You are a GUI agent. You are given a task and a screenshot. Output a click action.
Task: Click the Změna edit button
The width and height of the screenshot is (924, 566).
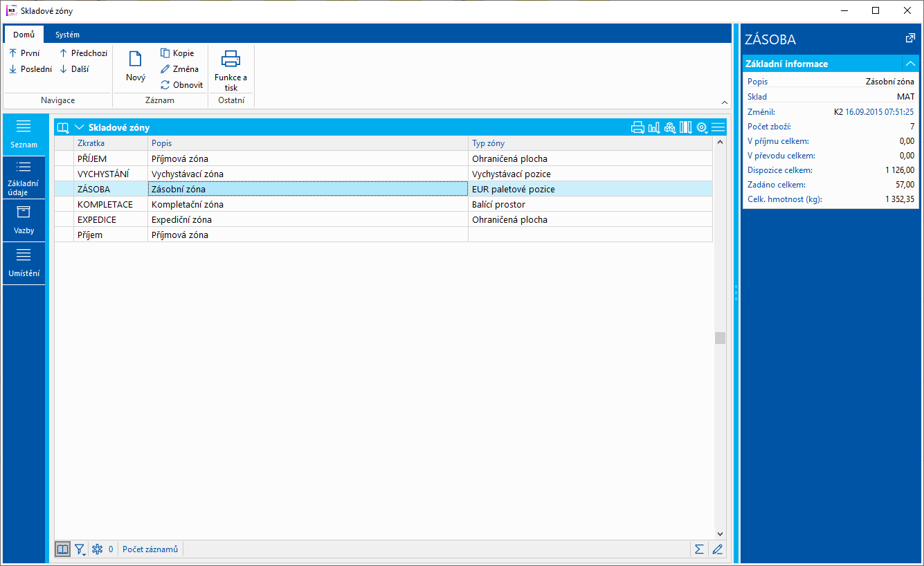(x=180, y=69)
